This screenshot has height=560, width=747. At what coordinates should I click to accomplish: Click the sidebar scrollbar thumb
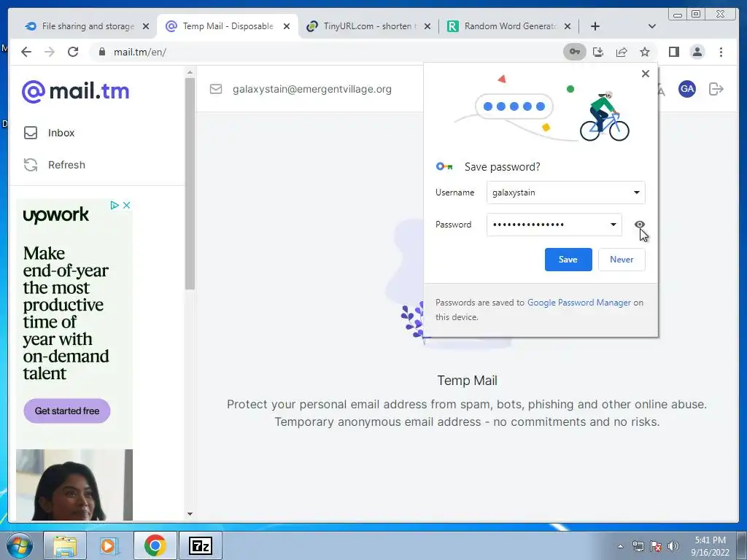tap(190, 183)
